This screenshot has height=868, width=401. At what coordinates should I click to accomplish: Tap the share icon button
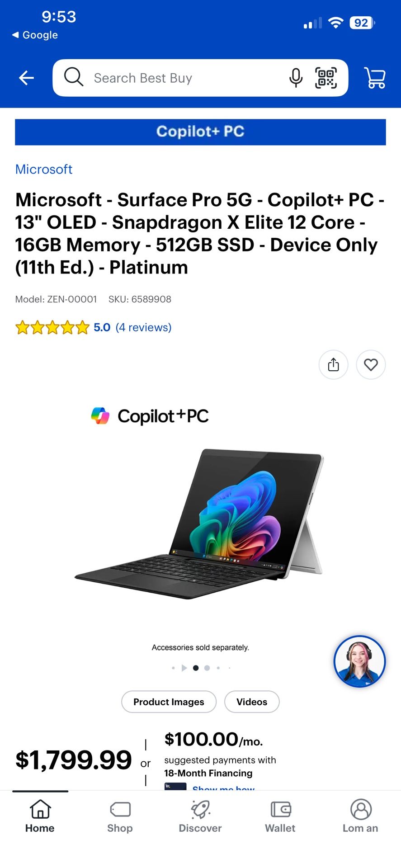coord(334,364)
